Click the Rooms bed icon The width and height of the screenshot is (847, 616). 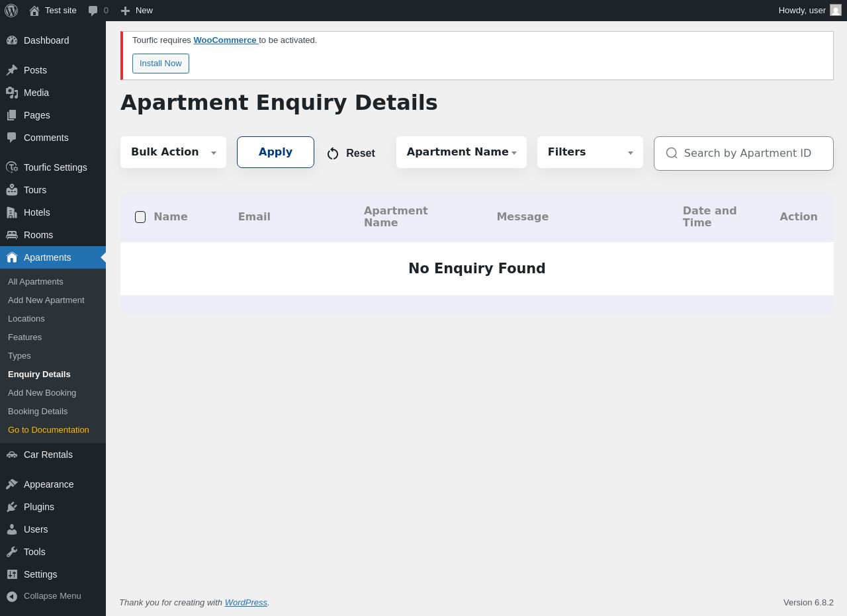point(12,235)
